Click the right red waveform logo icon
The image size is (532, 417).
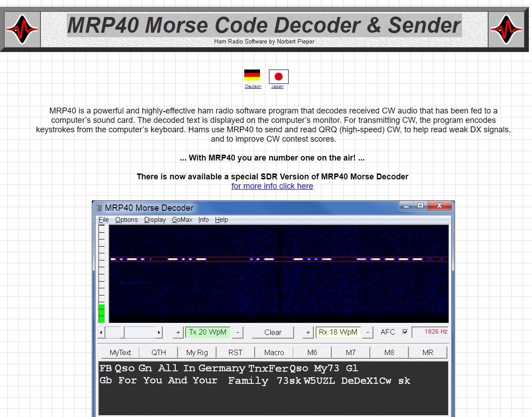click(506, 29)
